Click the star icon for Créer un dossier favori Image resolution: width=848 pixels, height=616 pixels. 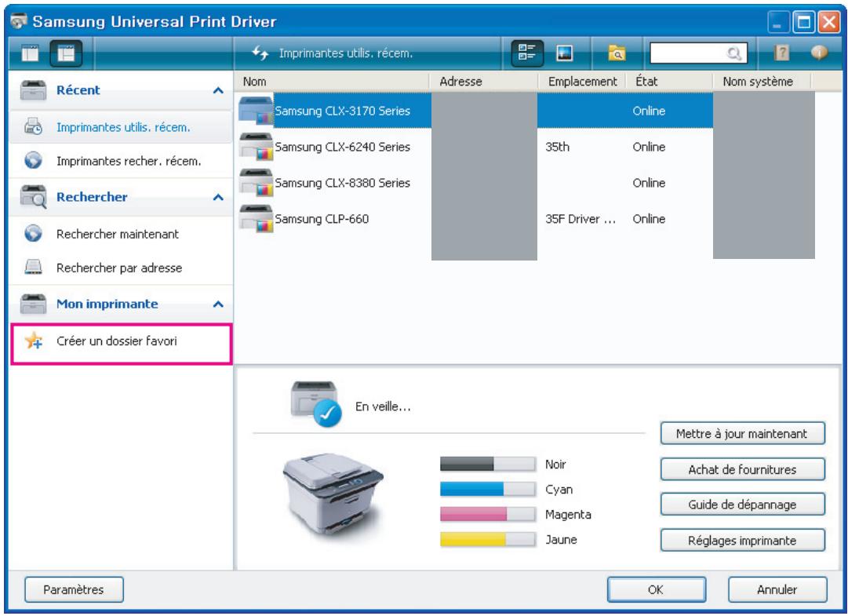coord(34,341)
